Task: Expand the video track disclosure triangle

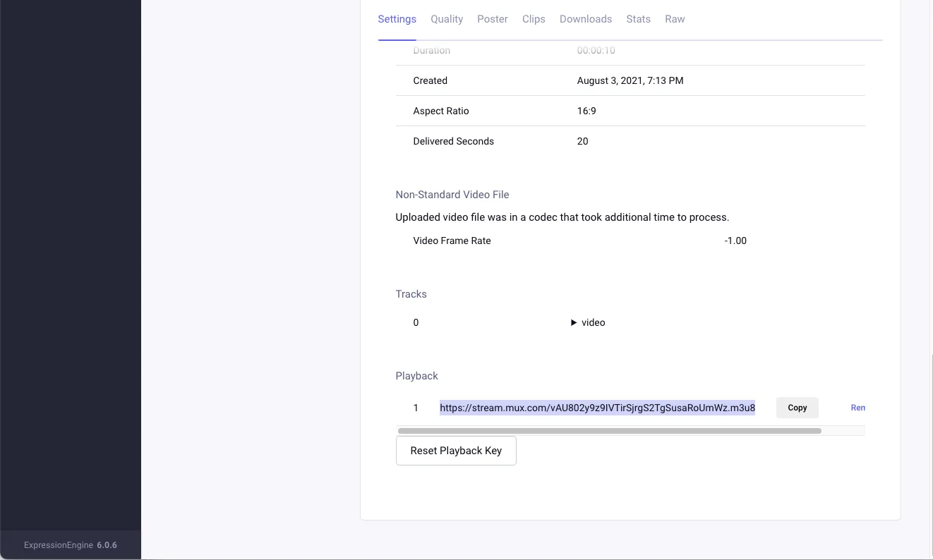Action: 574,322
